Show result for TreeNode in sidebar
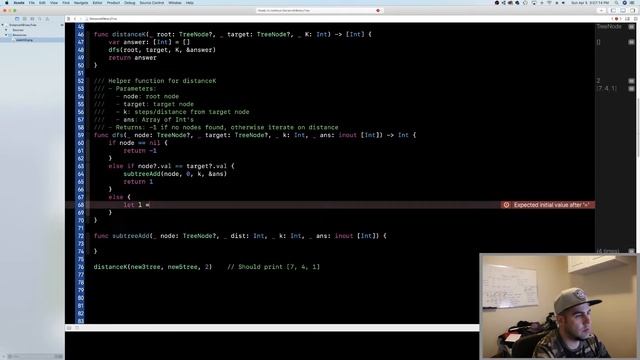The height and width of the screenshot is (360, 640). click(631, 27)
